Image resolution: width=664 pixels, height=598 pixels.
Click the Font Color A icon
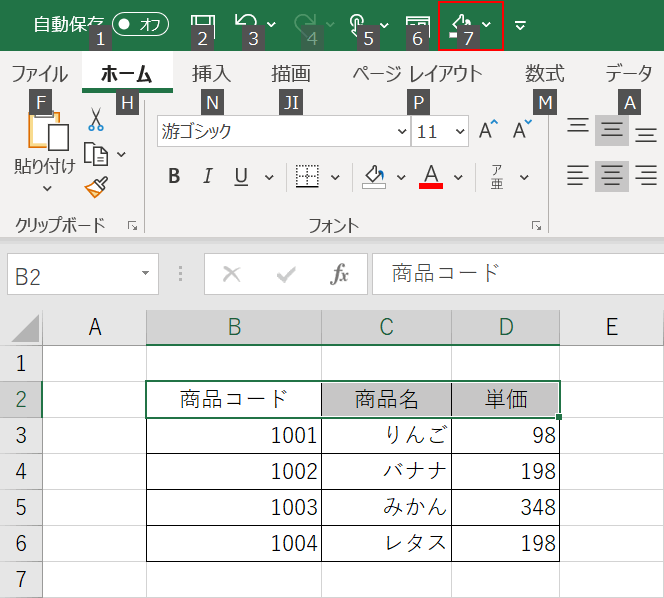tap(431, 176)
